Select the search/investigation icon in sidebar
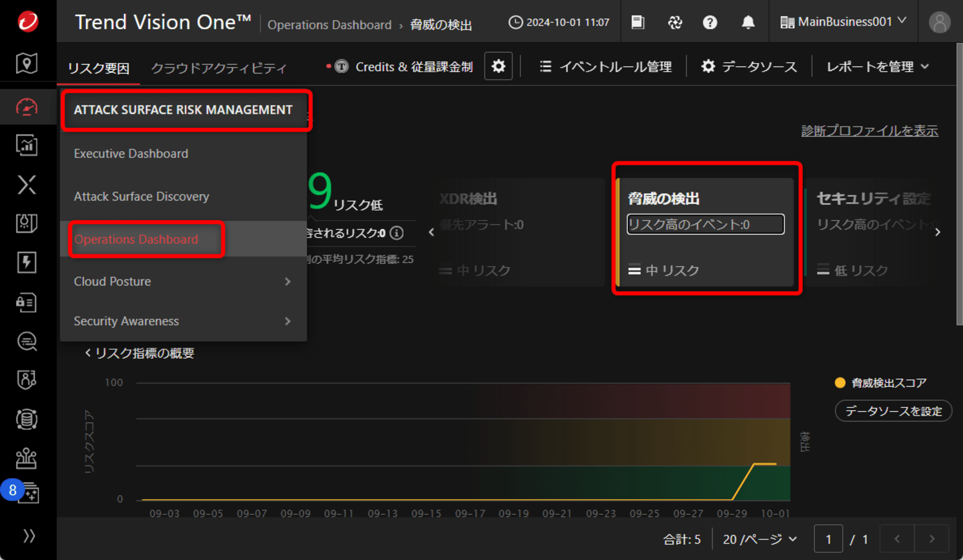963x560 pixels. point(26,340)
